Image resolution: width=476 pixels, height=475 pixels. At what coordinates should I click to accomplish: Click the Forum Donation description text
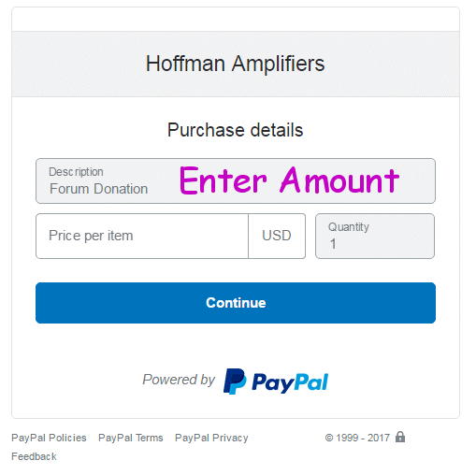[x=98, y=189]
